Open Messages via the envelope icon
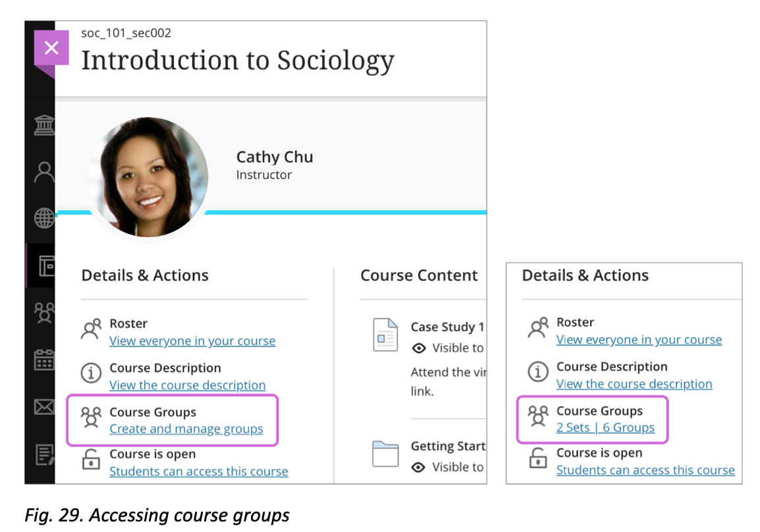 43,407
